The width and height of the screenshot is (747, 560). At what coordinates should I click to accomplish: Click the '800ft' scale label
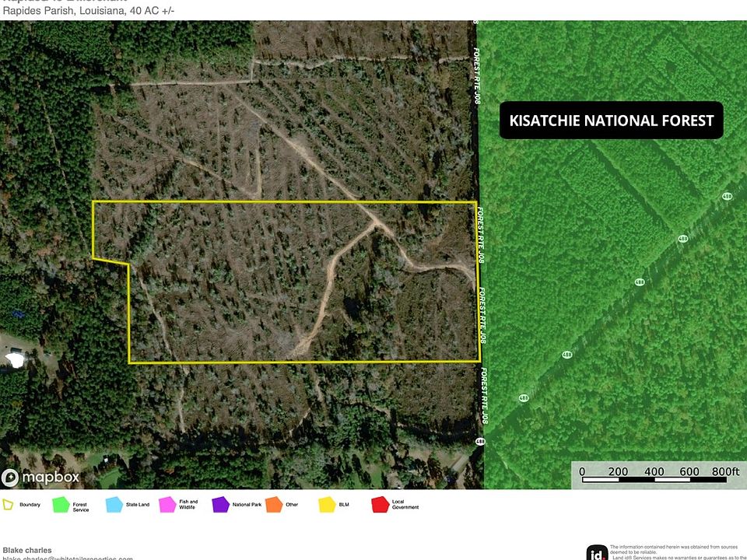click(725, 471)
